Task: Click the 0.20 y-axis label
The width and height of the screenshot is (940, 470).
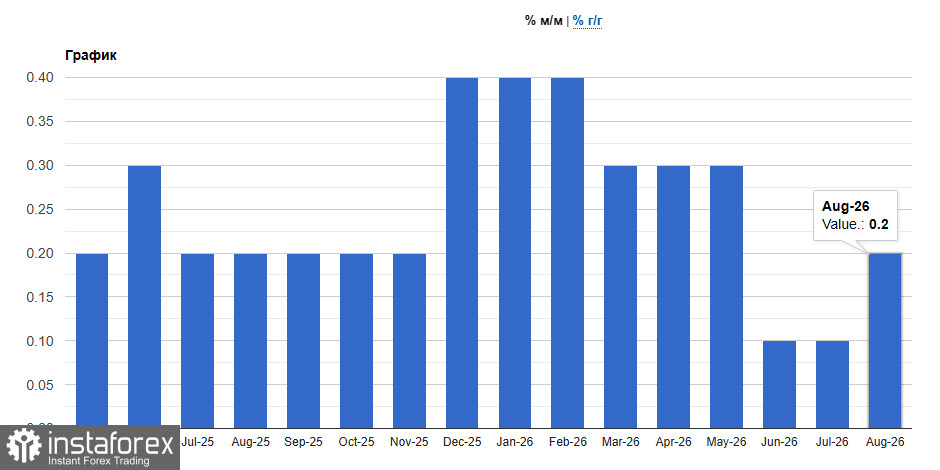Action: click(x=41, y=253)
